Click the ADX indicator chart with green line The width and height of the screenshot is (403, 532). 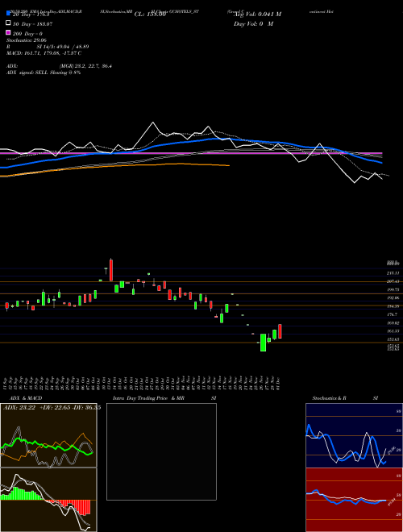[x=48, y=435]
